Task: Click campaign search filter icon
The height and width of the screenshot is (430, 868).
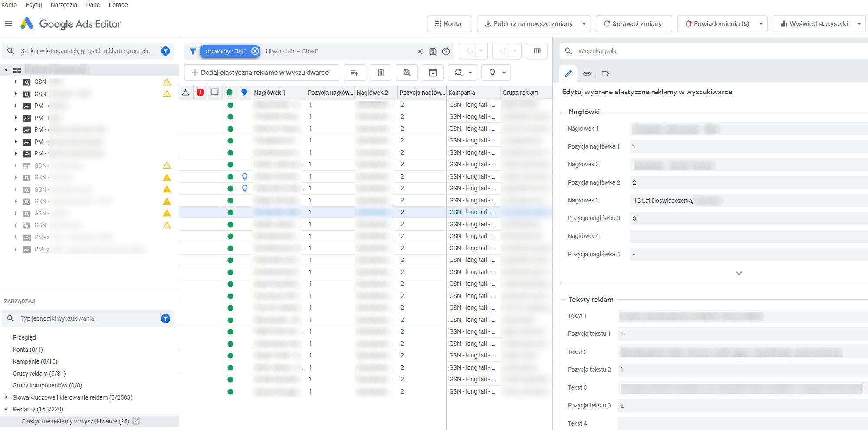Action: coord(165,51)
